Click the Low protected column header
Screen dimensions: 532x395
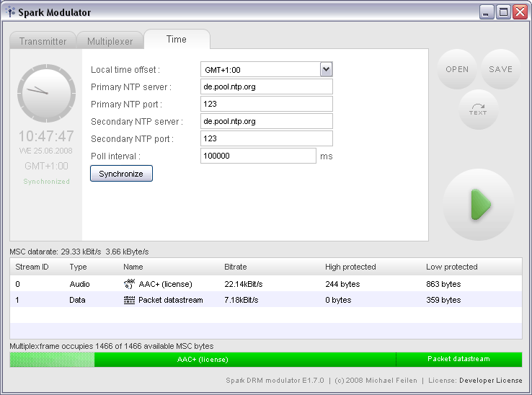pyautogui.click(x=451, y=267)
